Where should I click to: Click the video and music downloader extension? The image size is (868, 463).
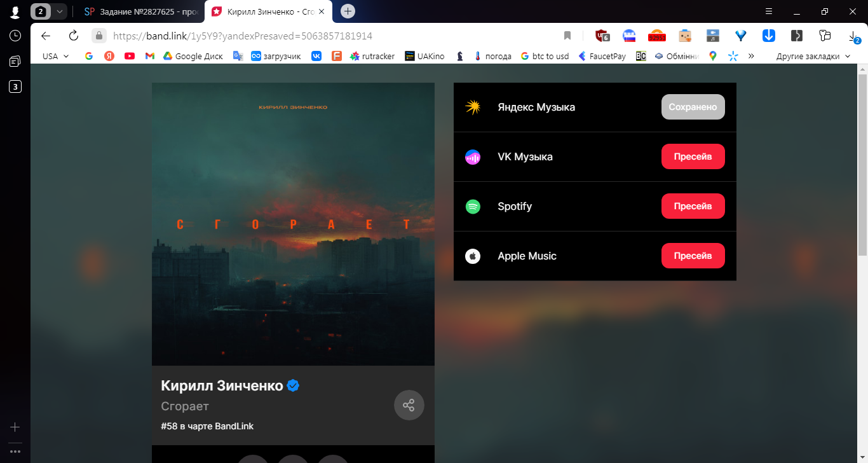(x=712, y=36)
